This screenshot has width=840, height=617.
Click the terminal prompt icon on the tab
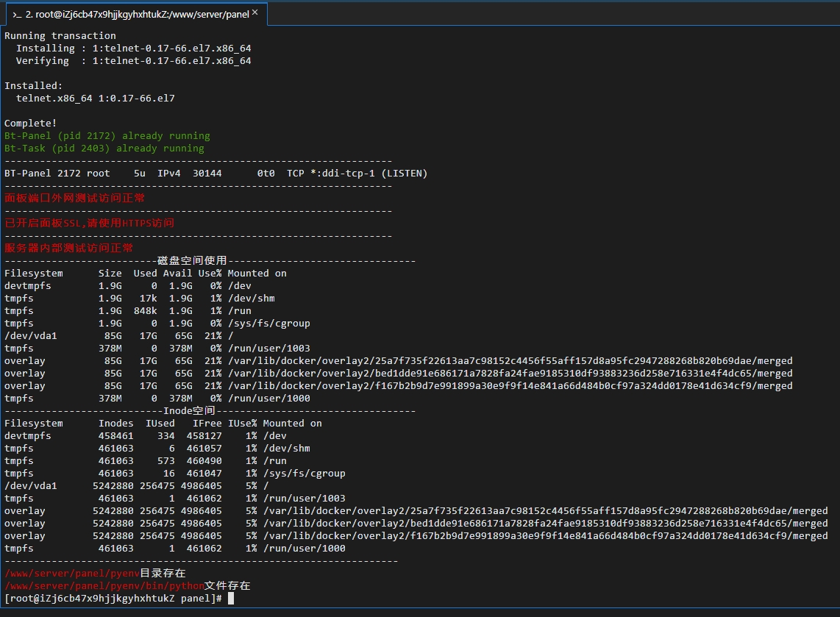16,14
